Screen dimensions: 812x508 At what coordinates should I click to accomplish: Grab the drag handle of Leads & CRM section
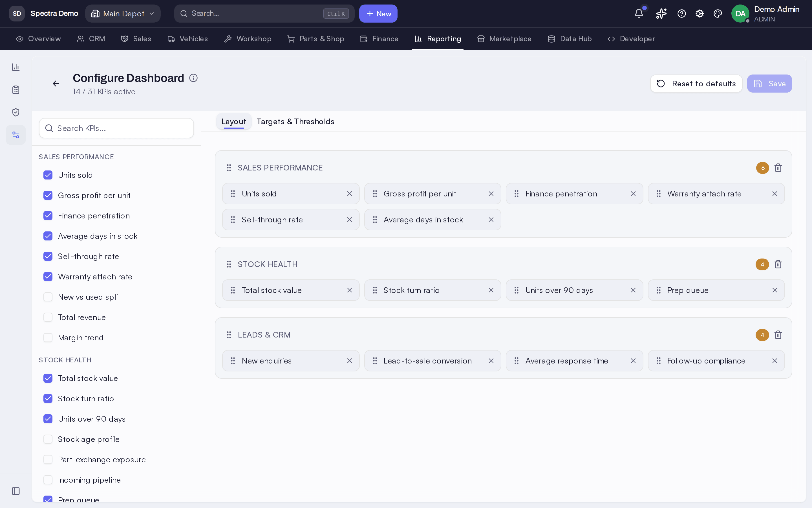(x=229, y=335)
